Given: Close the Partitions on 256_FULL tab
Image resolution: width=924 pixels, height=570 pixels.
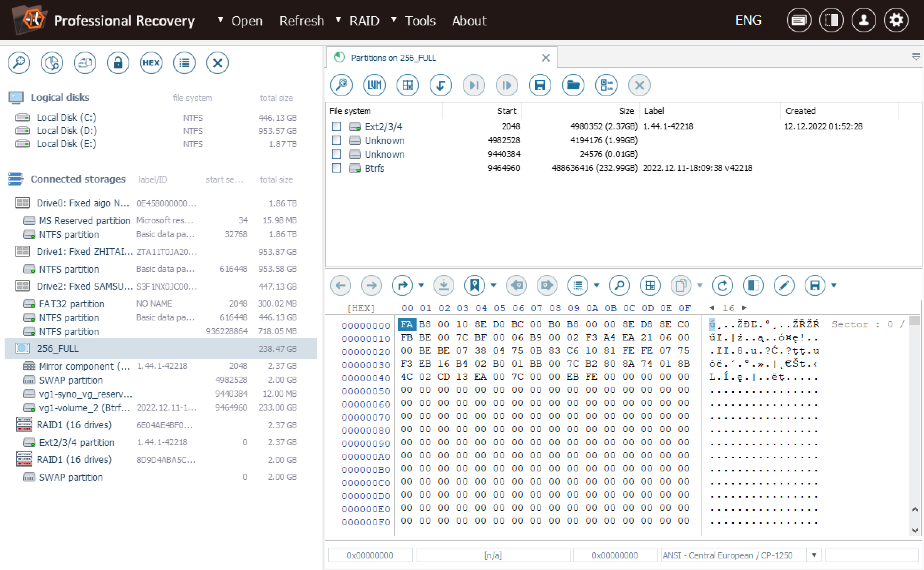Looking at the screenshot, I should (546, 58).
